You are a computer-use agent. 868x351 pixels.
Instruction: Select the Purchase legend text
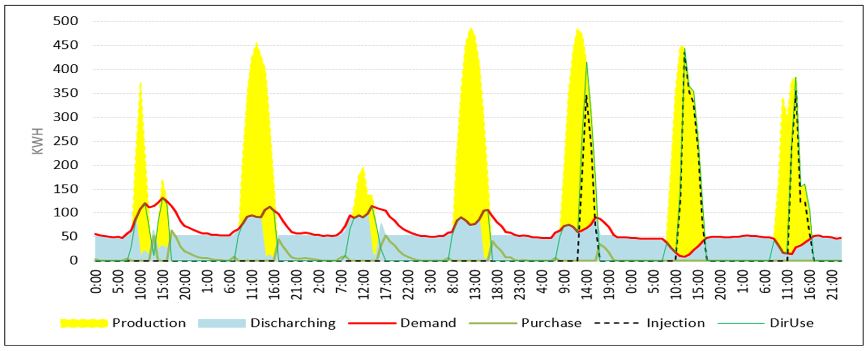551,323
